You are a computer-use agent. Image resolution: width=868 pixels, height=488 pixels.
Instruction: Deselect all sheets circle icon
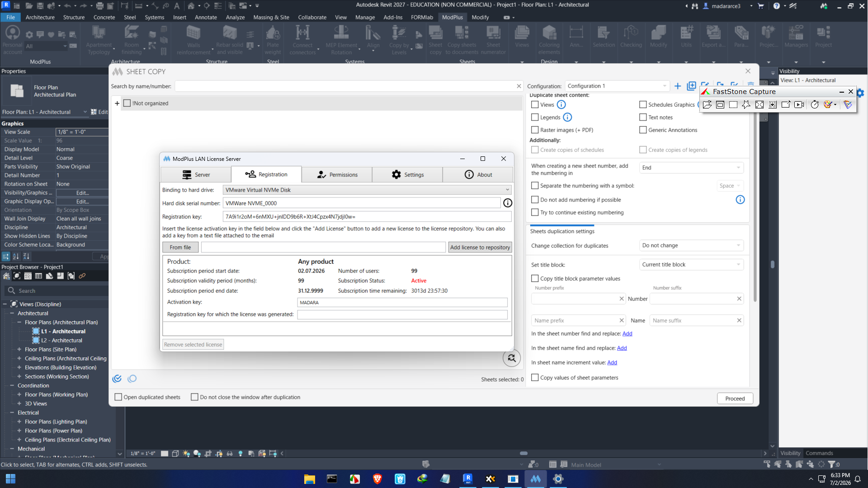(132, 379)
